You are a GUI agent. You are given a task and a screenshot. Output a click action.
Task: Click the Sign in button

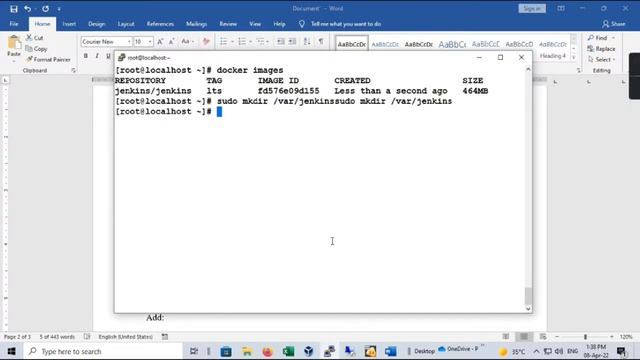pyautogui.click(x=532, y=9)
